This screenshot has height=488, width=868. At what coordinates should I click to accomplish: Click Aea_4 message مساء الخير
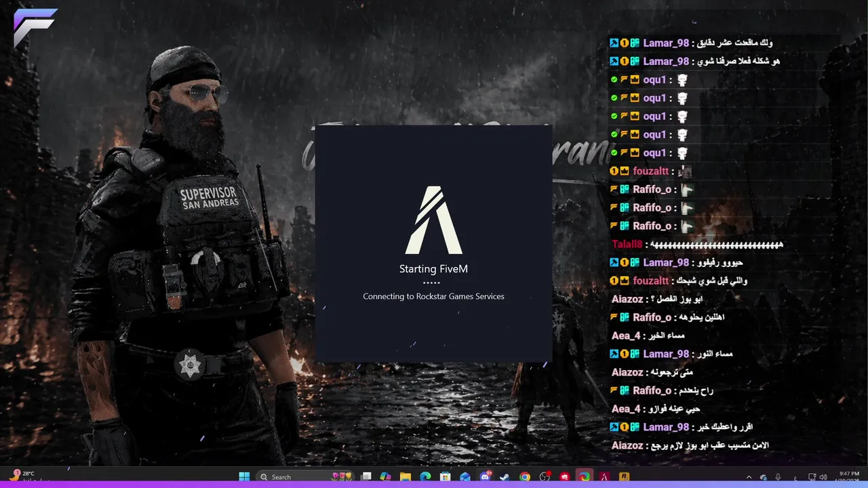coord(648,335)
